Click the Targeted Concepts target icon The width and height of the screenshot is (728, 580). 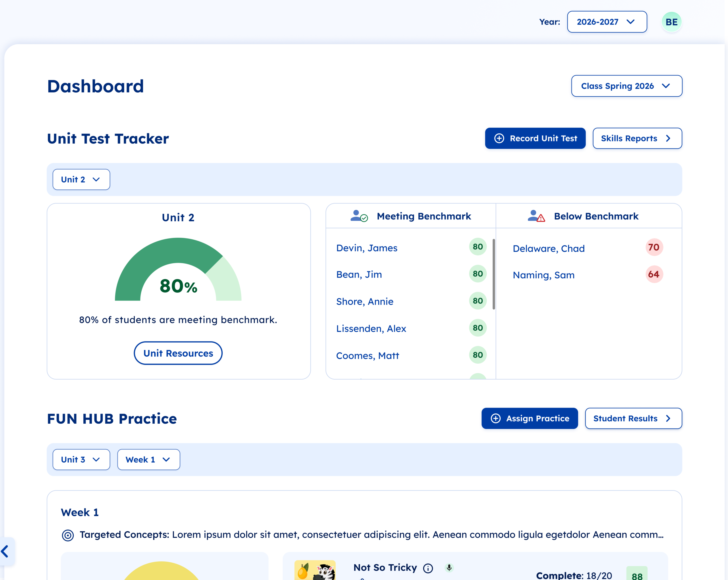[x=68, y=535]
